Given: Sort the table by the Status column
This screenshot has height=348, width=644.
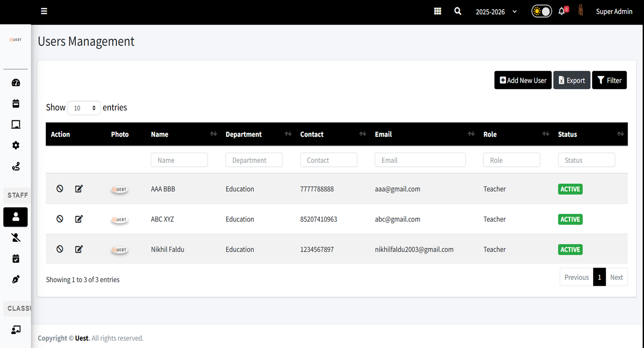Looking at the screenshot, I should (x=590, y=134).
